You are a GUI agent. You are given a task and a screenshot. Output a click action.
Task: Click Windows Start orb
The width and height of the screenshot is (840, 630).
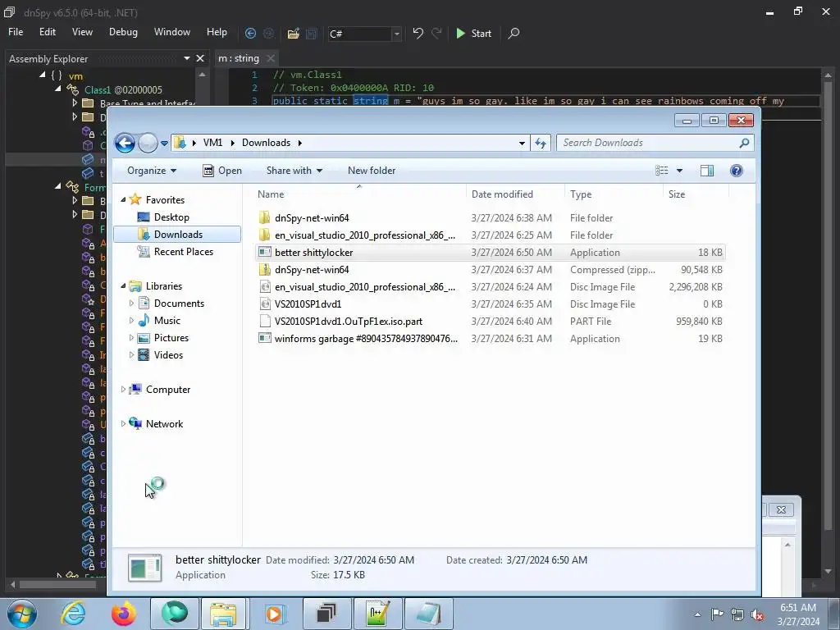point(22,614)
